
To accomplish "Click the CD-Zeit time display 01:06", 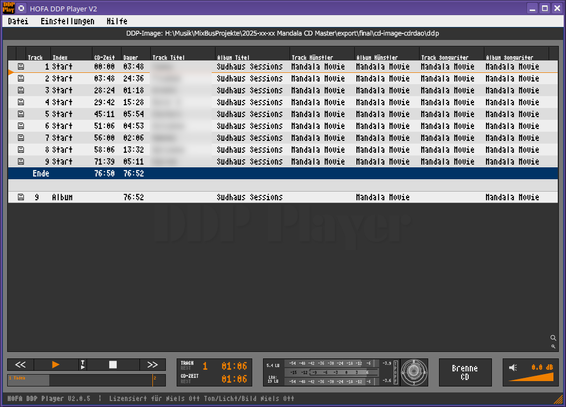I will click(234, 379).
